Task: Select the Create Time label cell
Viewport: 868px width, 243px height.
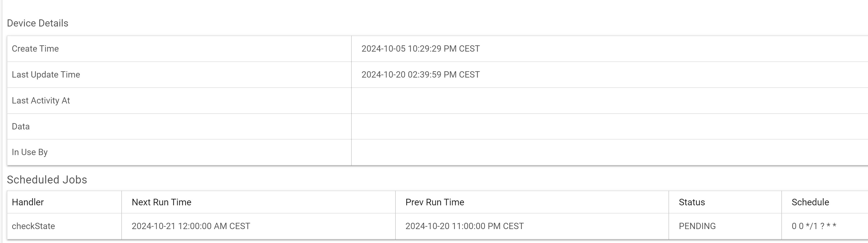Action: (35, 49)
